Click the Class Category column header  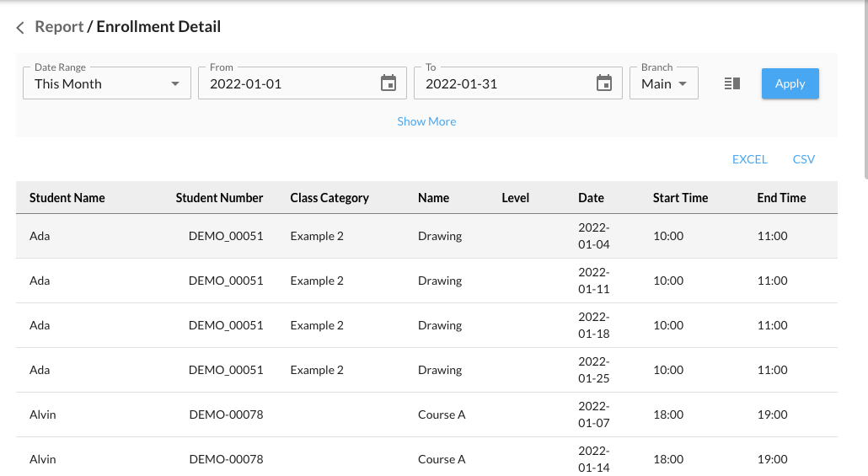coord(330,198)
